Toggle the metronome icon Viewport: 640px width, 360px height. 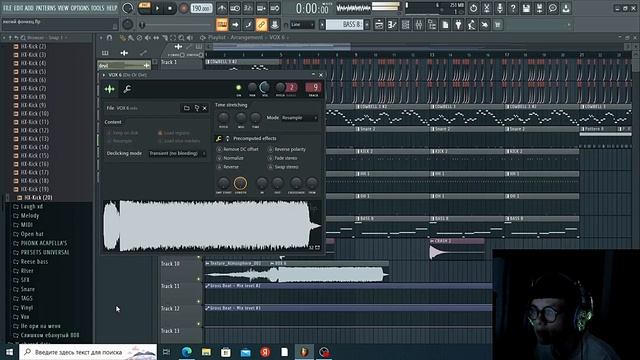pyautogui.click(x=222, y=8)
